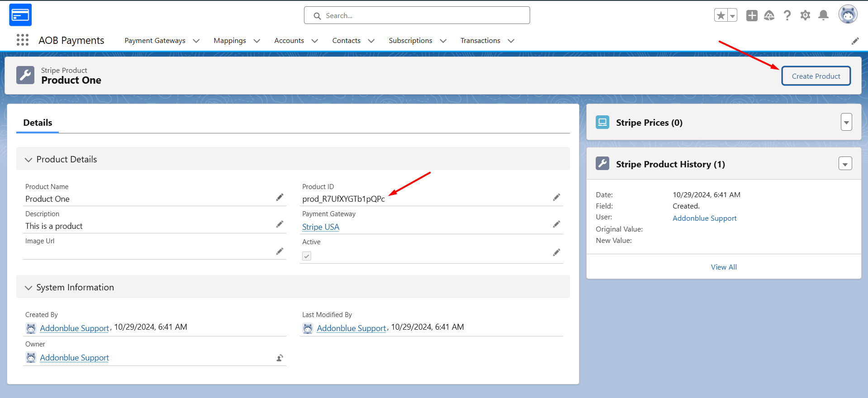Edit the Active field
The image size is (868, 398).
556,252
